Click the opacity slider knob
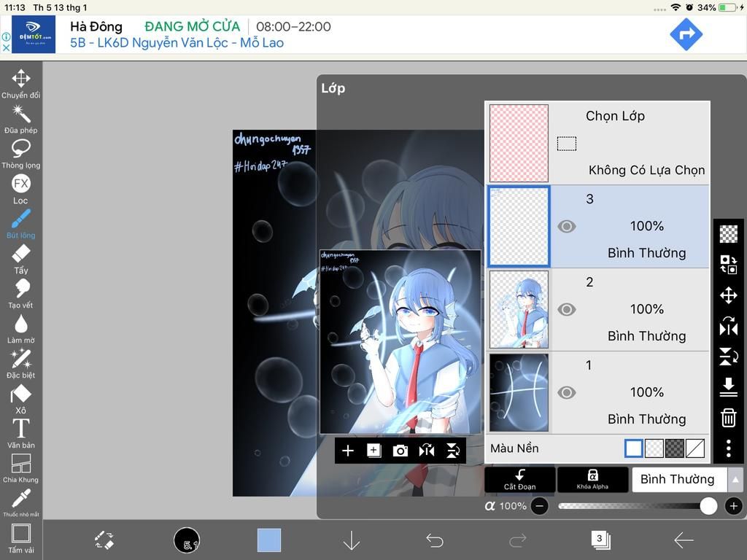The width and height of the screenshot is (747, 560). 708,506
